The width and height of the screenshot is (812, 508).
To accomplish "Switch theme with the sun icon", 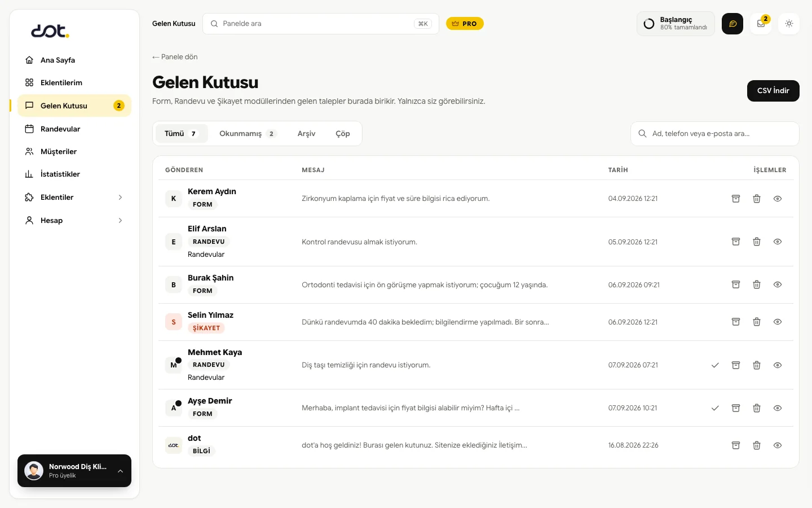I will click(x=789, y=24).
